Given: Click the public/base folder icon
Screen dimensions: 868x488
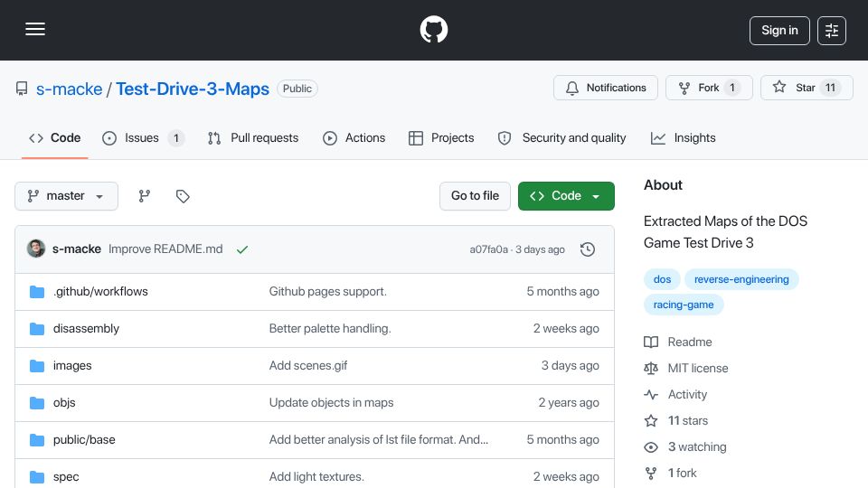Looking at the screenshot, I should point(37,440).
